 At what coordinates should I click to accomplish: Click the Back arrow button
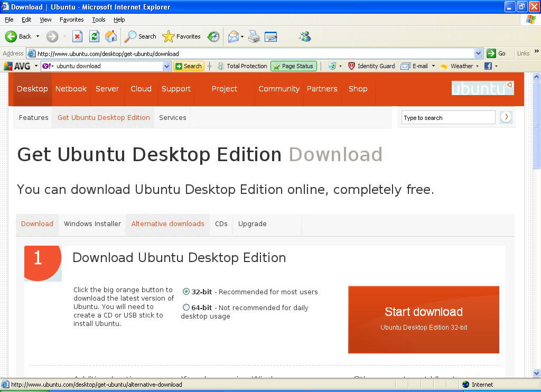tap(11, 36)
